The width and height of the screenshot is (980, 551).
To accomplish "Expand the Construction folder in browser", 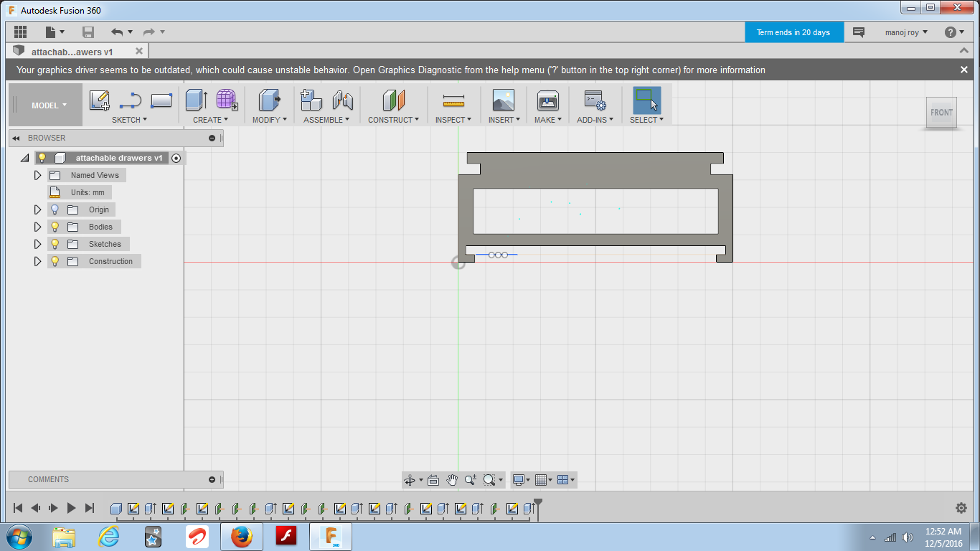I will (37, 260).
